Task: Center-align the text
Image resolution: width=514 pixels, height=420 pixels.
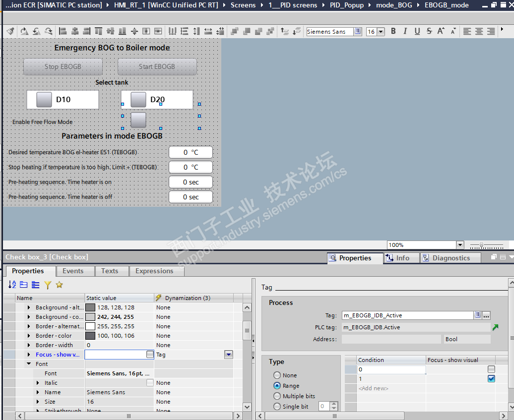Action: (x=479, y=31)
